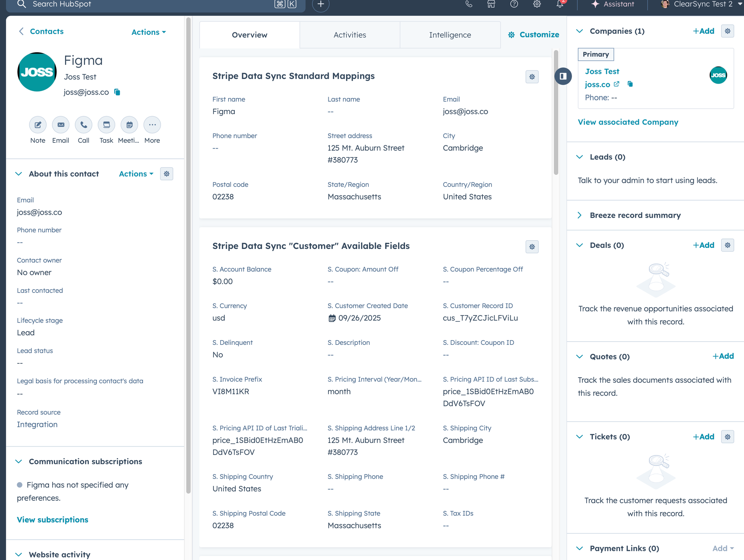Image resolution: width=744 pixels, height=560 pixels.
Task: Click the Search HubSpot field
Action: coord(145,4)
